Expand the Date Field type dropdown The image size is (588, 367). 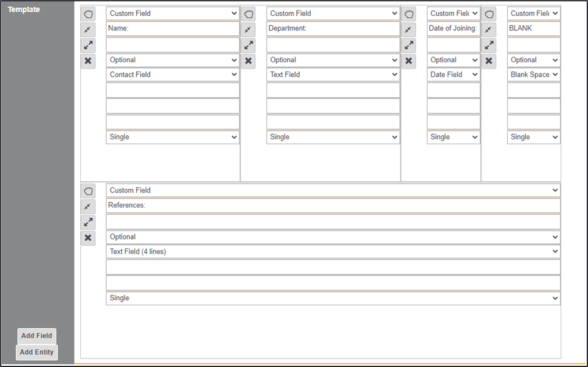pos(453,75)
